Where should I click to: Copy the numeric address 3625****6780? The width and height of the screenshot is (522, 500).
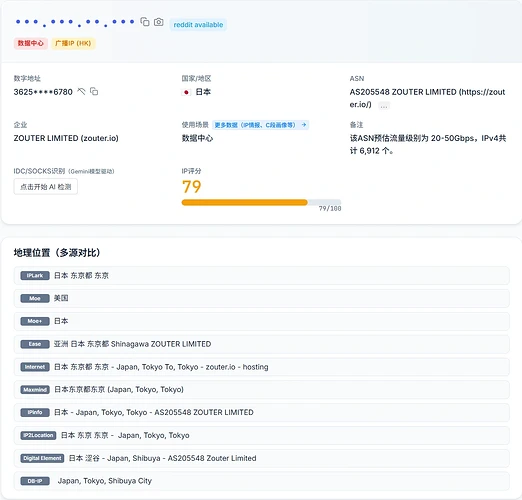point(94,91)
